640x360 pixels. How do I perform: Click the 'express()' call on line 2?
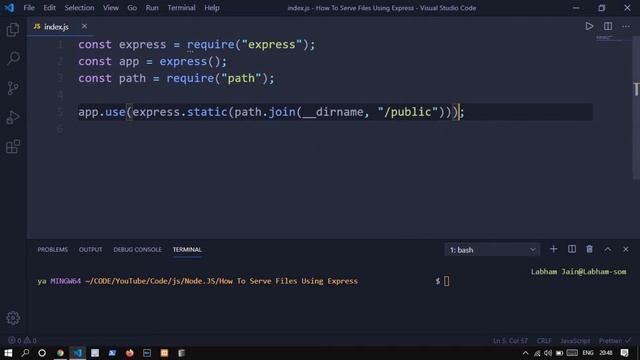pos(190,62)
